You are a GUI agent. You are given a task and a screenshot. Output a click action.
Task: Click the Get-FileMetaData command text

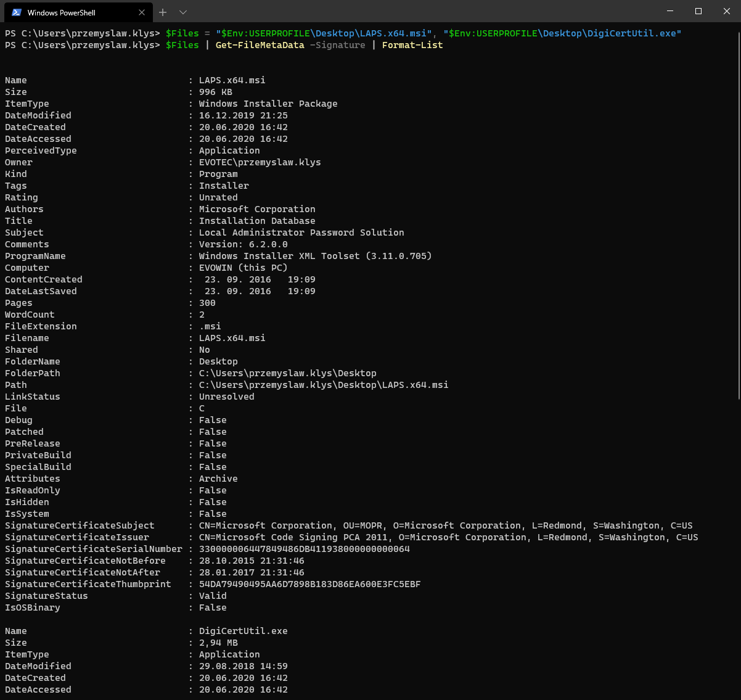pos(260,44)
